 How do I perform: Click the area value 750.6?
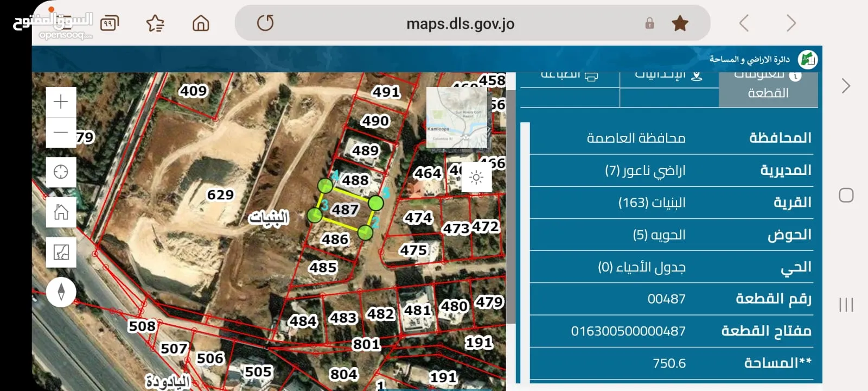pyautogui.click(x=669, y=363)
